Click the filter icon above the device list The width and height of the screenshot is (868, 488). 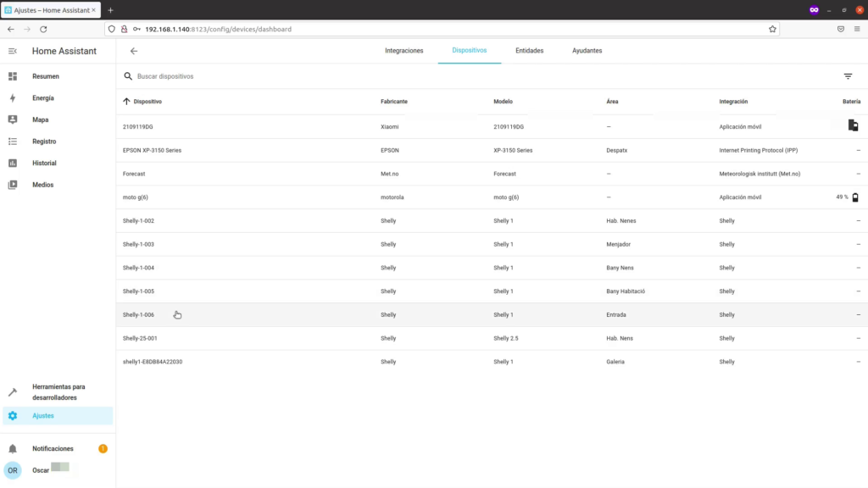[x=849, y=75]
